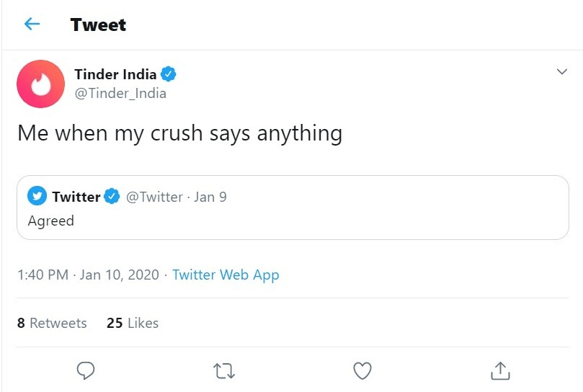The height and width of the screenshot is (392, 583).
Task: Click the 1:40 PM Jan 10, 2020 timestamp
Action: coord(88,275)
